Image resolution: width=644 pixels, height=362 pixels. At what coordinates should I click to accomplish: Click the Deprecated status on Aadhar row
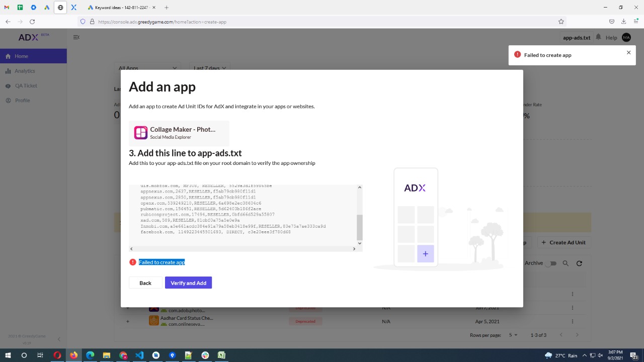tap(305, 321)
